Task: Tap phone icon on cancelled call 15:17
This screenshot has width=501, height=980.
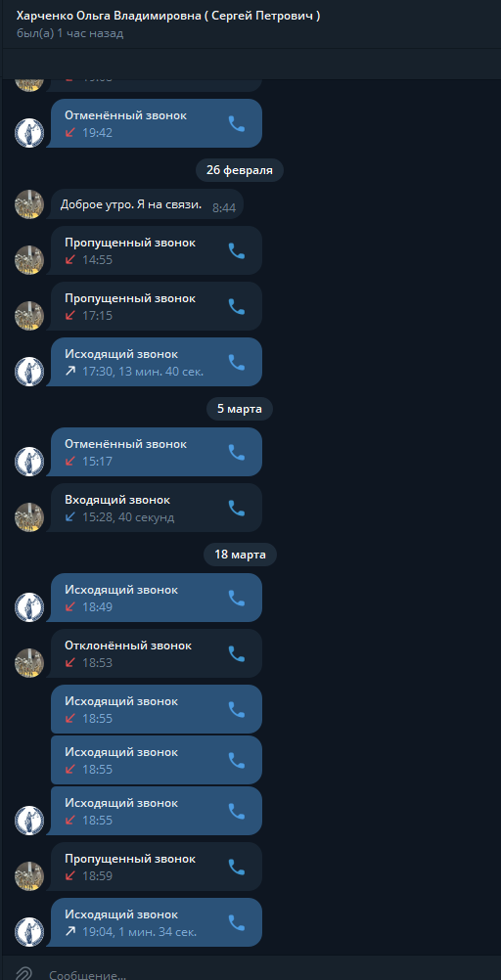Action: (237, 453)
